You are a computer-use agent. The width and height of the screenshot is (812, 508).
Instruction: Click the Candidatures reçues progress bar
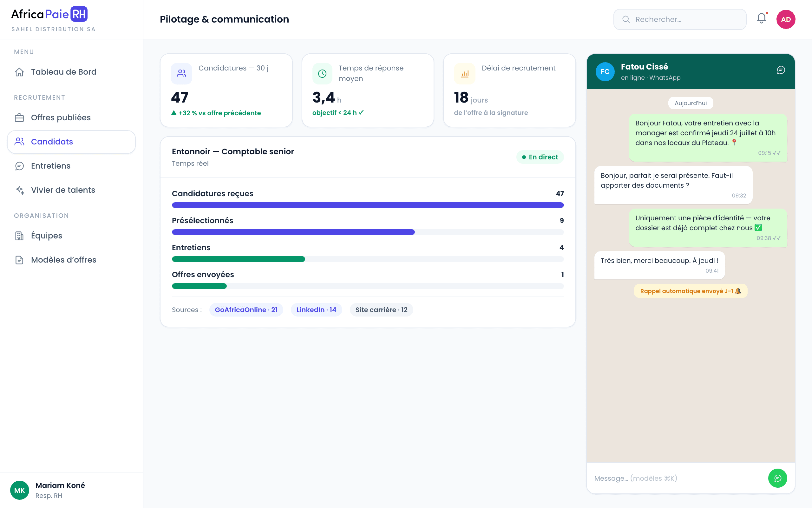pos(368,205)
